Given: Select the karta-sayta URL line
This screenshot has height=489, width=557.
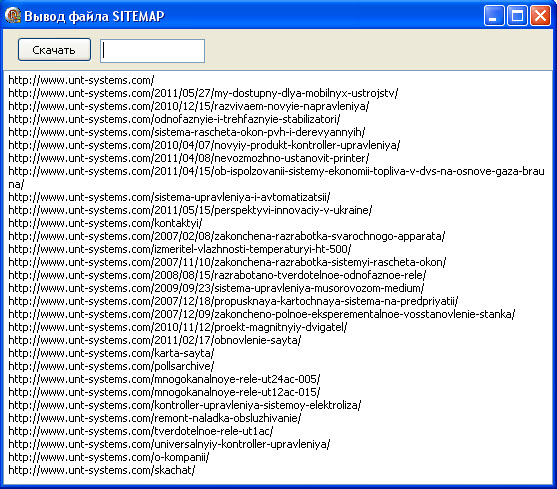Looking at the screenshot, I should coord(111,353).
